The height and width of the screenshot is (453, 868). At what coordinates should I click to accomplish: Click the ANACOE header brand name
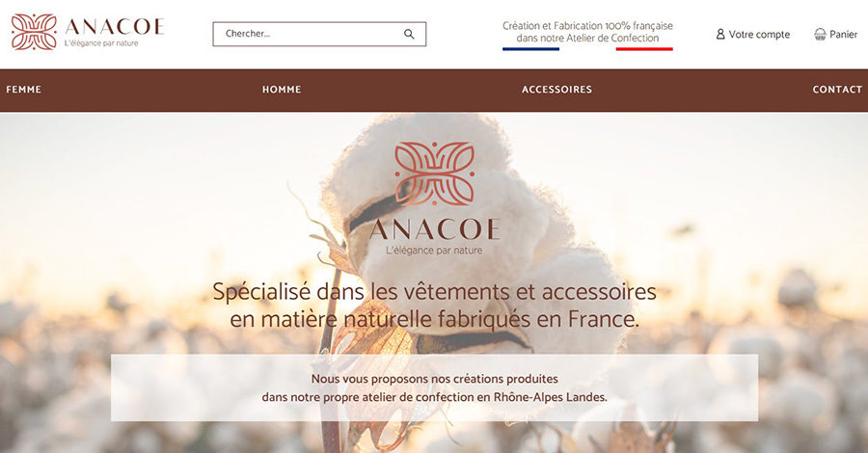(x=115, y=27)
